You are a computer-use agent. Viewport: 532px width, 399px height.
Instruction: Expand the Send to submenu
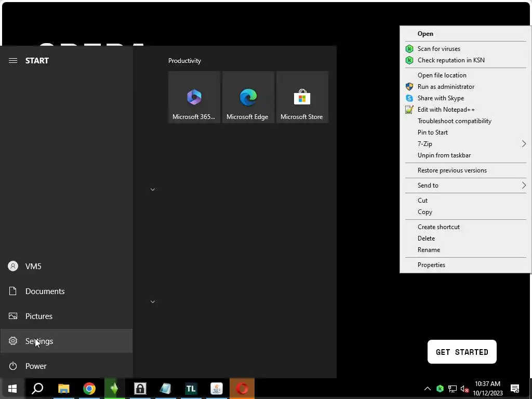pos(465,185)
